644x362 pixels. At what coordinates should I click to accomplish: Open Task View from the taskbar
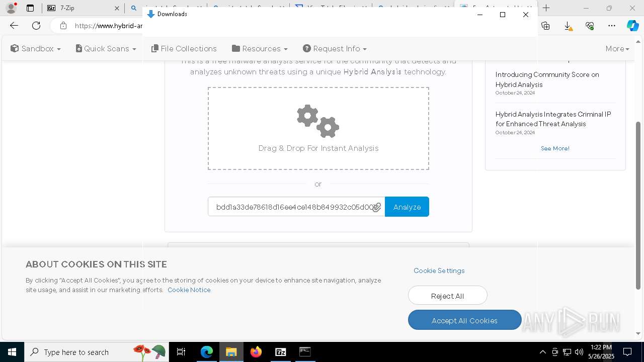tap(181, 352)
